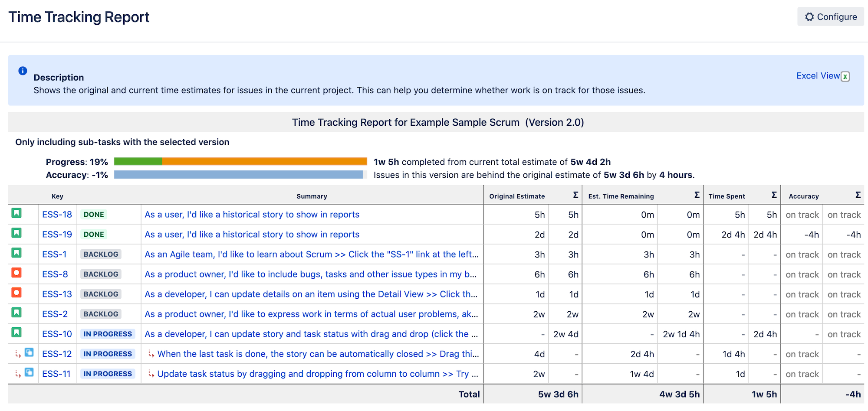Open the summary link for ESS-1

(311, 254)
